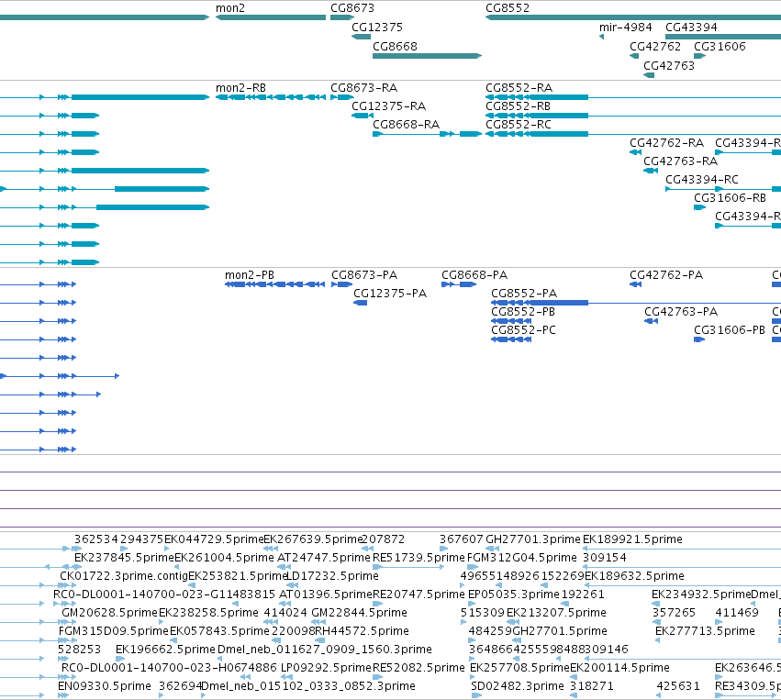Select the EK189632.5prime EST label
The height and width of the screenshot is (700, 781).
click(x=634, y=576)
